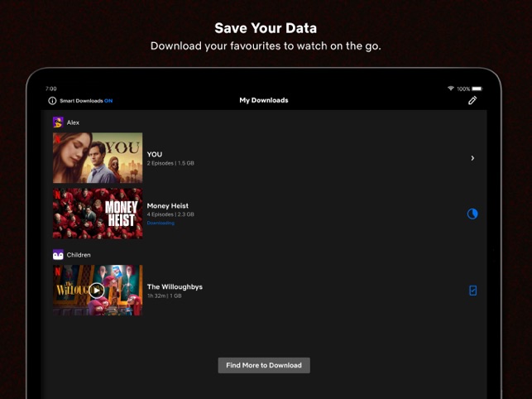Select The Willoughbys title text
The height and width of the screenshot is (399, 532).
point(175,287)
